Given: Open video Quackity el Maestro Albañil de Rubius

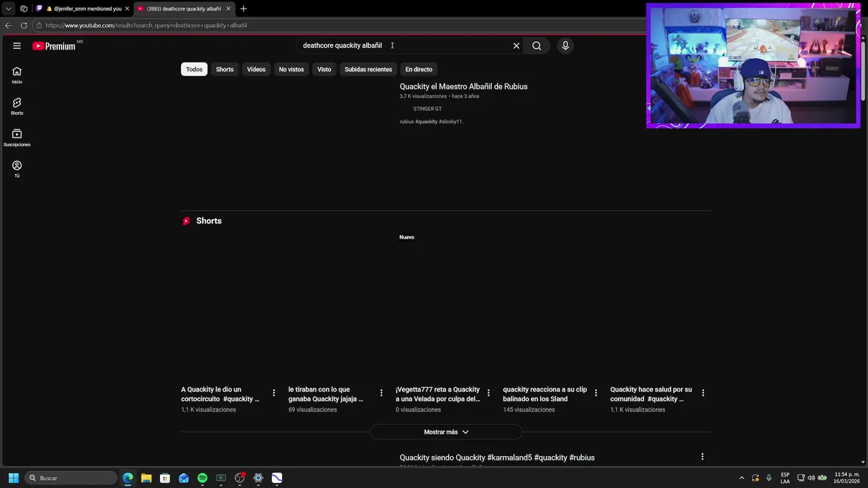Looking at the screenshot, I should (463, 87).
